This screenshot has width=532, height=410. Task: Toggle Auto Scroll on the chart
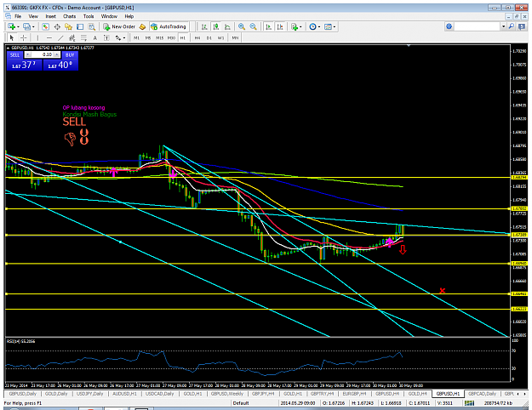268,26
